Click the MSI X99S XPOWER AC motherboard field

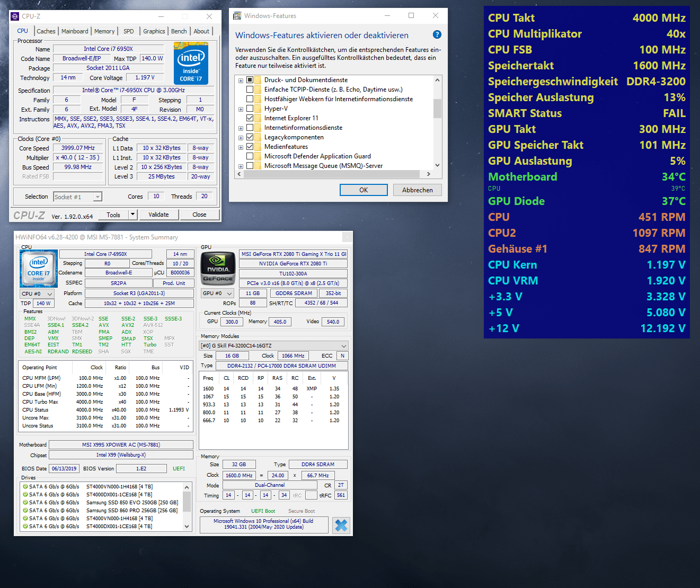(x=121, y=444)
